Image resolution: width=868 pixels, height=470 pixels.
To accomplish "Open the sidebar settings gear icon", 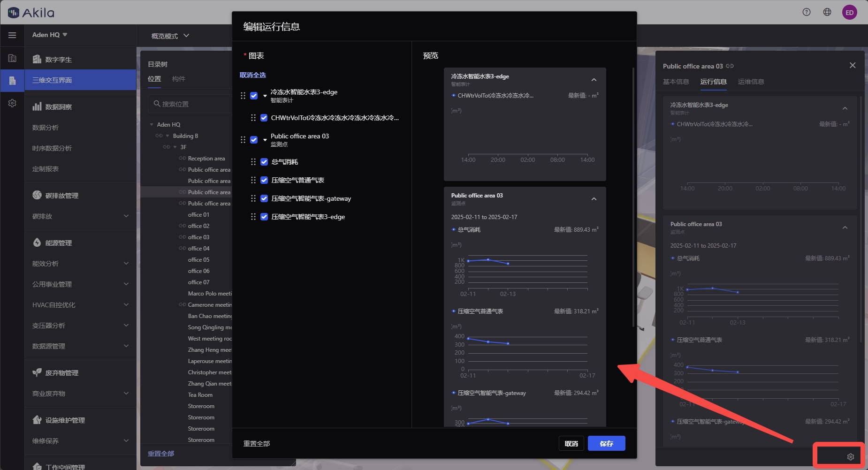I will tap(12, 103).
